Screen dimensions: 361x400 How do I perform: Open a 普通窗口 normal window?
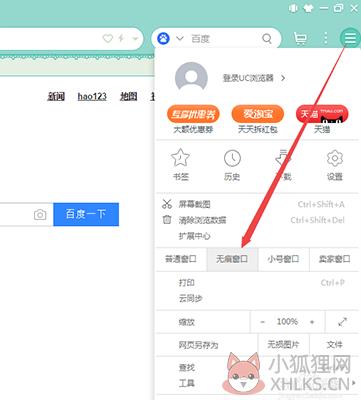[181, 259]
